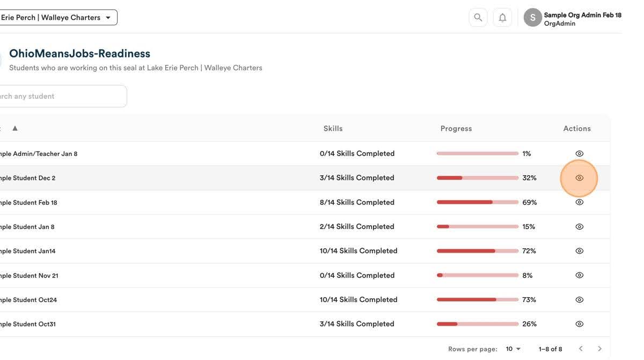Screen dimensions: 644x360
Task: Select the Sample Student Oct31 name
Action: point(28,324)
